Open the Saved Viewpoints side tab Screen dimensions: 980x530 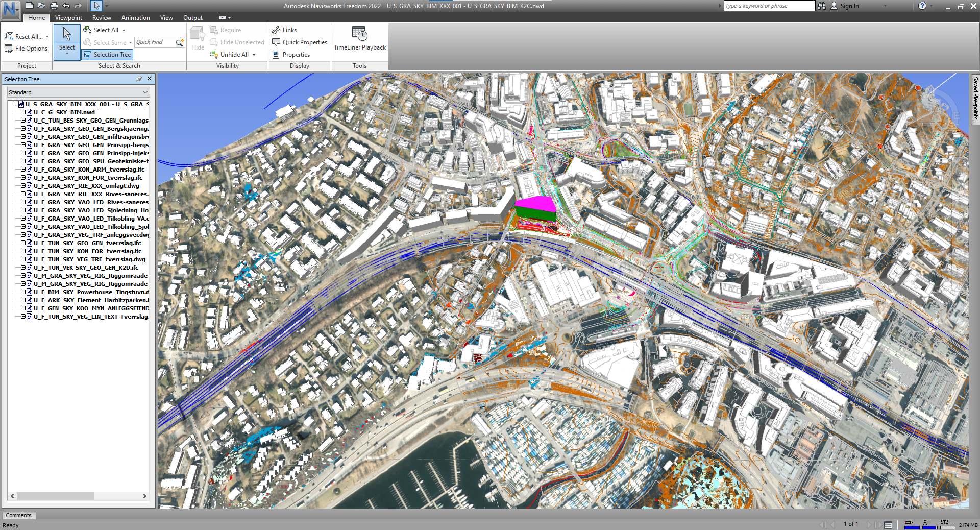[975, 99]
